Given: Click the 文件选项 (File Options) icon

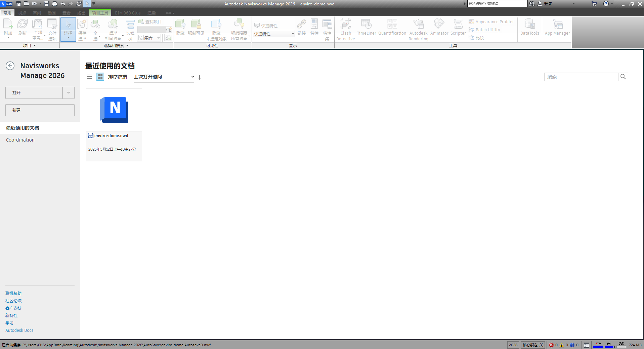Looking at the screenshot, I should 52,29.
